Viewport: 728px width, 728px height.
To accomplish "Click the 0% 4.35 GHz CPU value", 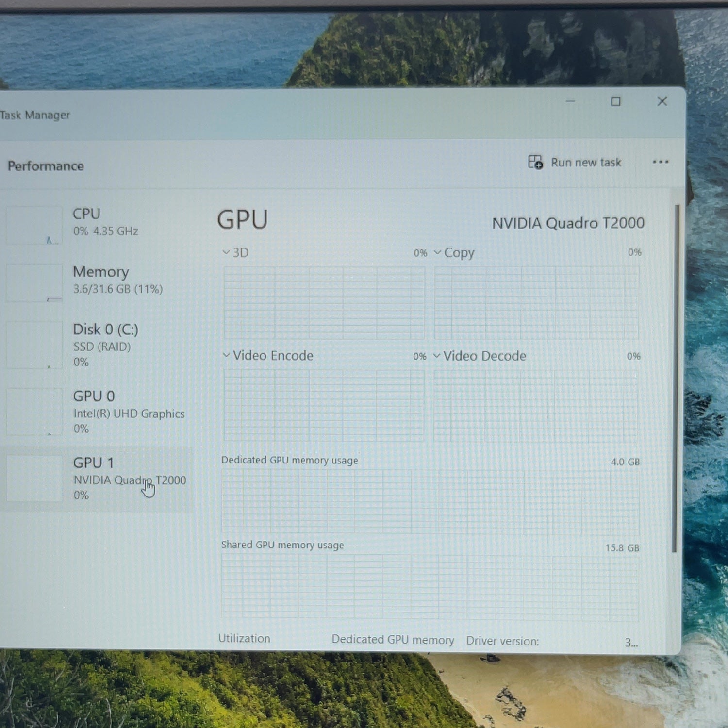I will (x=106, y=231).
